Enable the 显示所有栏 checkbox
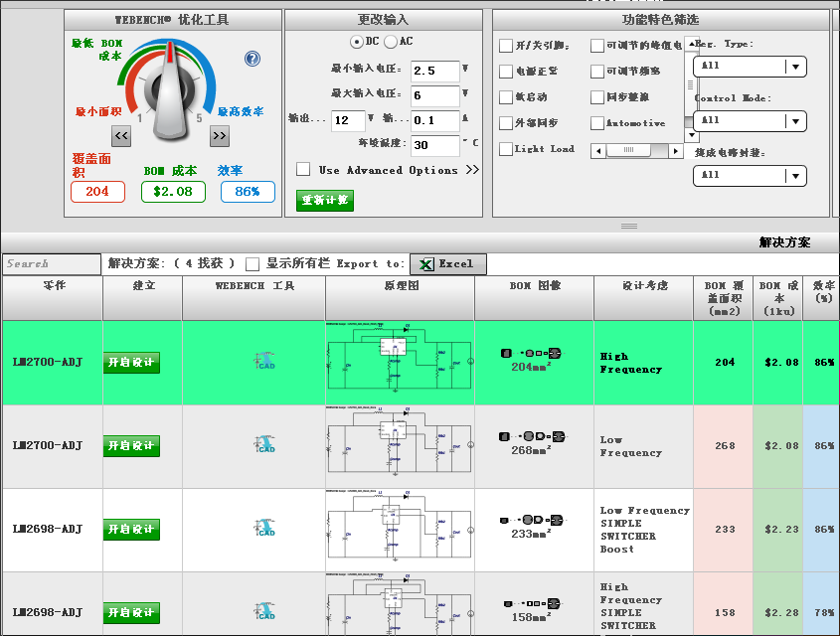840x636 pixels. click(x=252, y=264)
